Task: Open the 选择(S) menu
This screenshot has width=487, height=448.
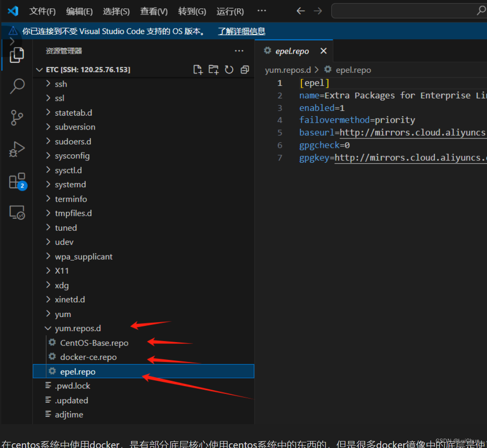Action: (116, 12)
